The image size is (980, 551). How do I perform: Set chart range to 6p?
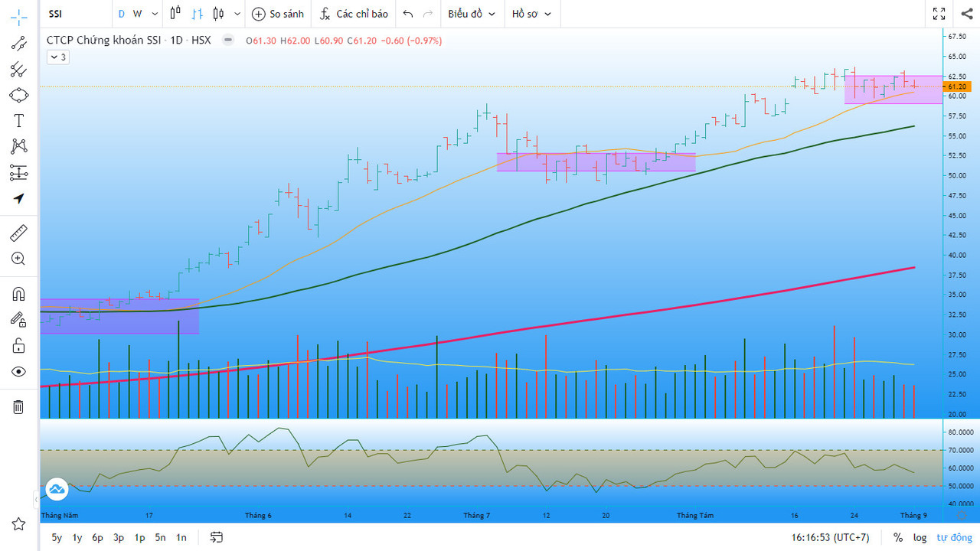(x=97, y=538)
